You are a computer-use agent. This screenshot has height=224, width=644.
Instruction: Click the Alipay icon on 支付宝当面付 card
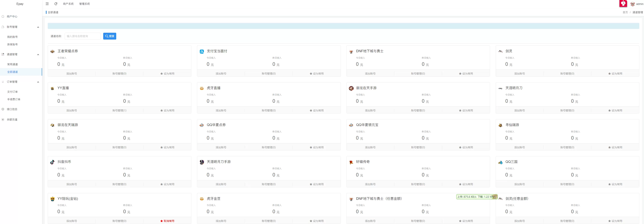point(202,51)
